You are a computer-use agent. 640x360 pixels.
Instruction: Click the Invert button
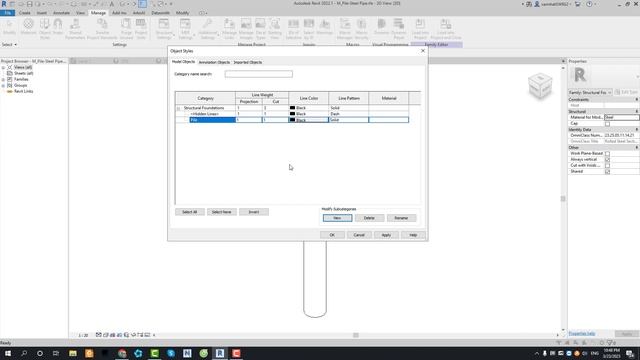254,212
